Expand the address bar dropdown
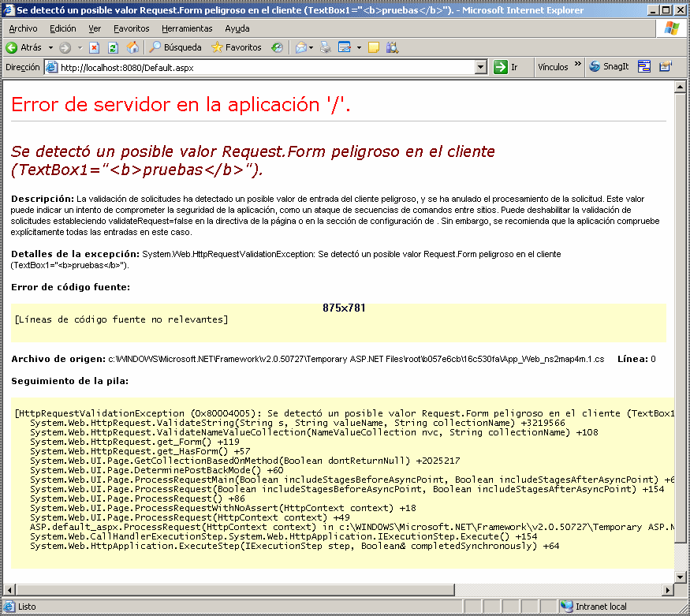The image size is (690, 616). coord(480,67)
